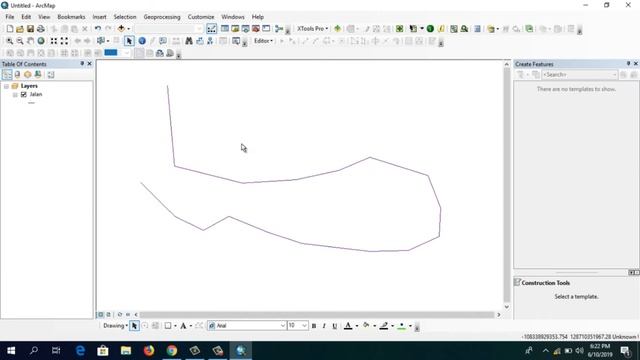The height and width of the screenshot is (360, 640).
Task: Click the green circle XTools icon
Action: [x=430, y=29]
